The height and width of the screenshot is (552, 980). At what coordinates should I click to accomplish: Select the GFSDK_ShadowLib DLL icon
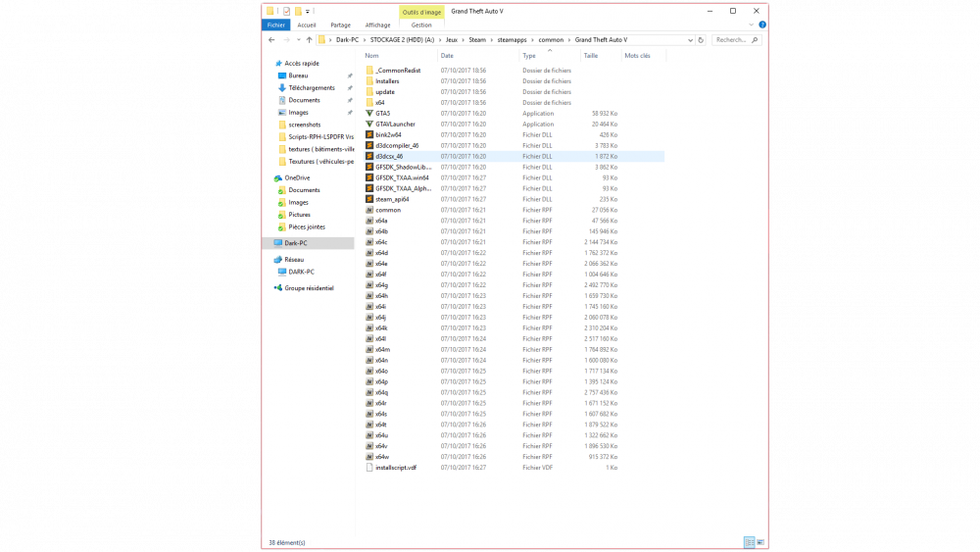[x=369, y=167]
